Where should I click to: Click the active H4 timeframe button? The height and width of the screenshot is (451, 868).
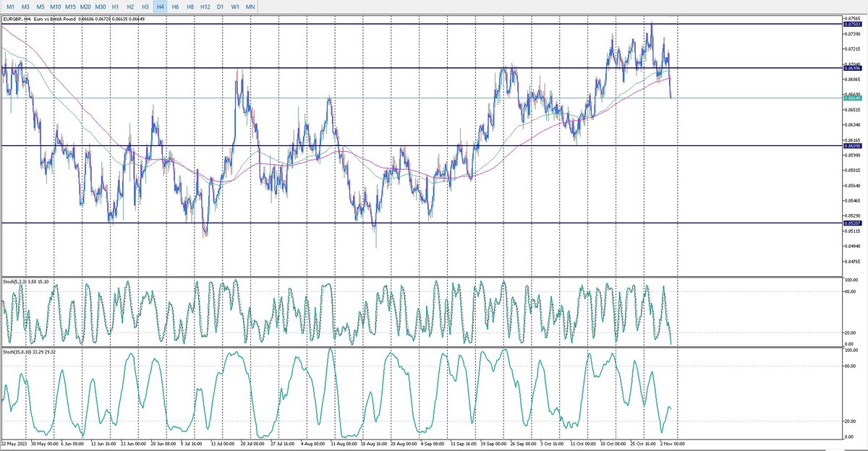pyautogui.click(x=161, y=6)
